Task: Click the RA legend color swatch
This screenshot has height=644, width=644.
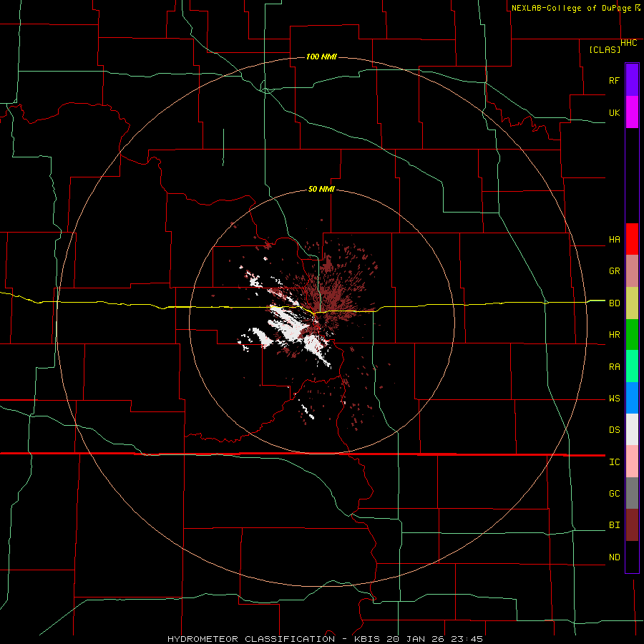Action: 632,366
